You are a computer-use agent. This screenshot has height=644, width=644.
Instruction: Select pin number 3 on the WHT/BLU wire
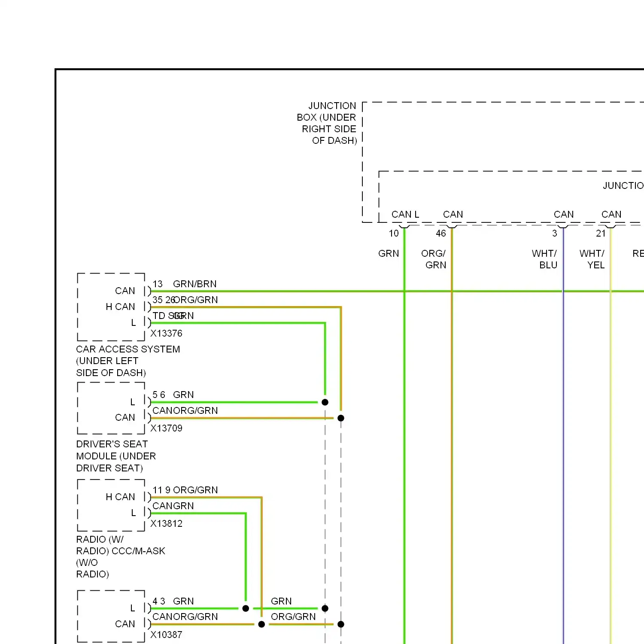(x=555, y=234)
